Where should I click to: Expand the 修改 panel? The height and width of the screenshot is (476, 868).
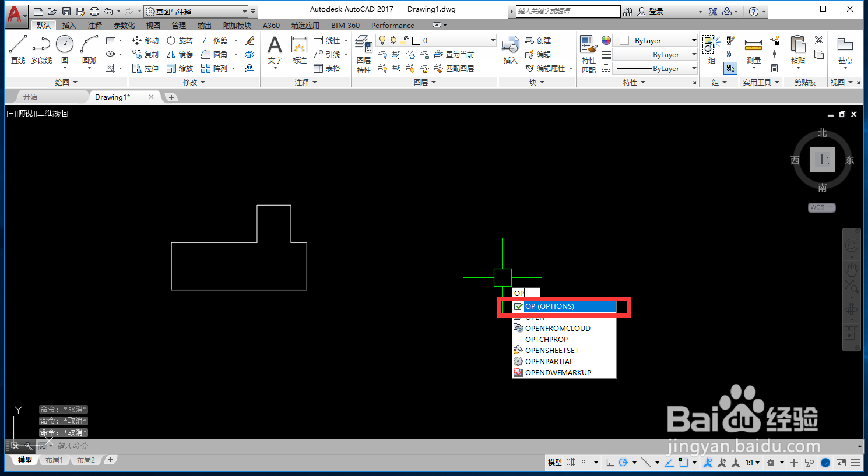click(194, 82)
